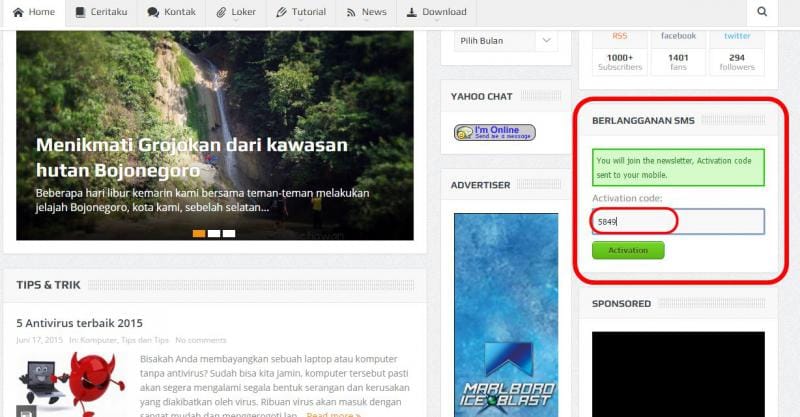Screen dimensions: 800x417
Task: Click the pencil icon beside Tutorial
Action: 281,12
